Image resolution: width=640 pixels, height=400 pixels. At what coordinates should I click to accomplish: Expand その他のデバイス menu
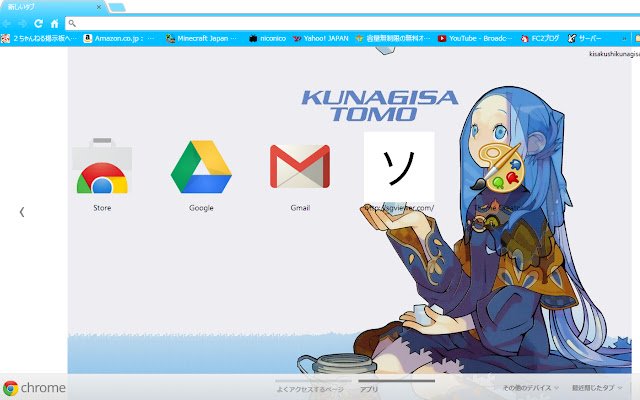tap(531, 388)
